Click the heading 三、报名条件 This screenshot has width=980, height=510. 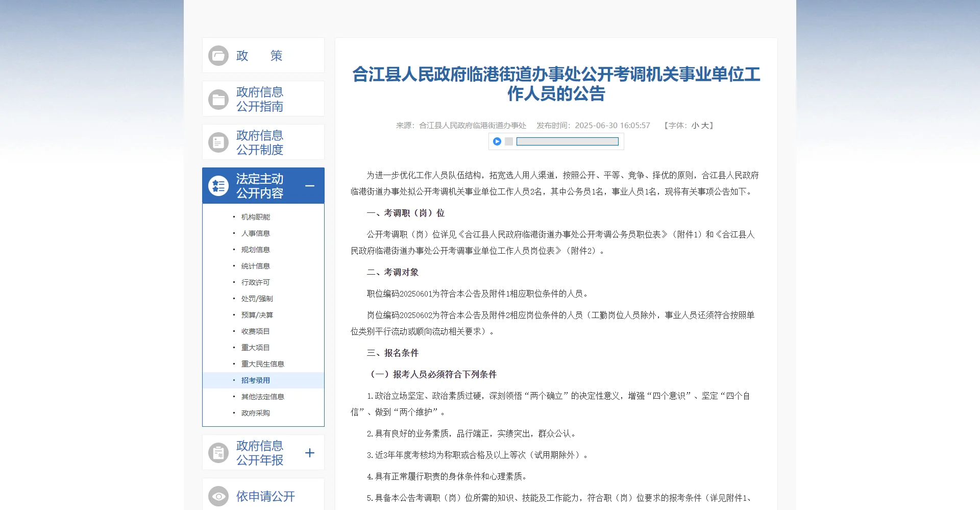[x=393, y=353]
